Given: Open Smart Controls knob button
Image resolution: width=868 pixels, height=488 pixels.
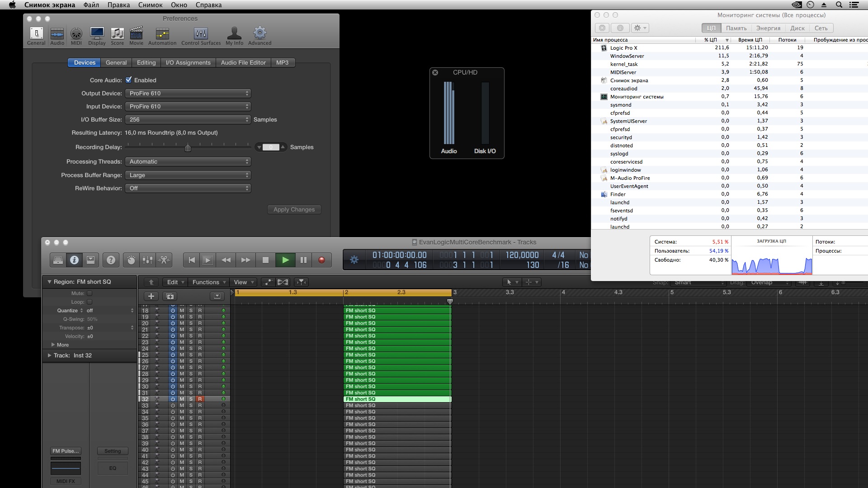Looking at the screenshot, I should coord(131,260).
